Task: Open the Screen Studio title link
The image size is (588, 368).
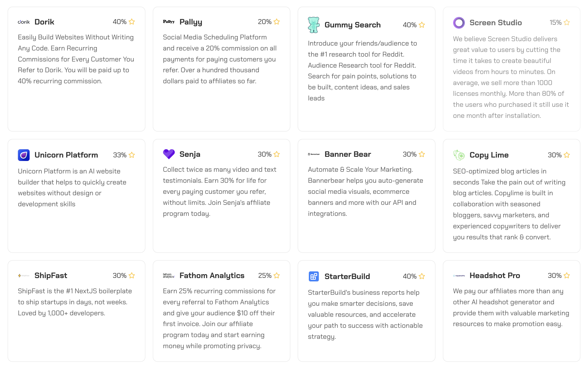Action: click(496, 23)
